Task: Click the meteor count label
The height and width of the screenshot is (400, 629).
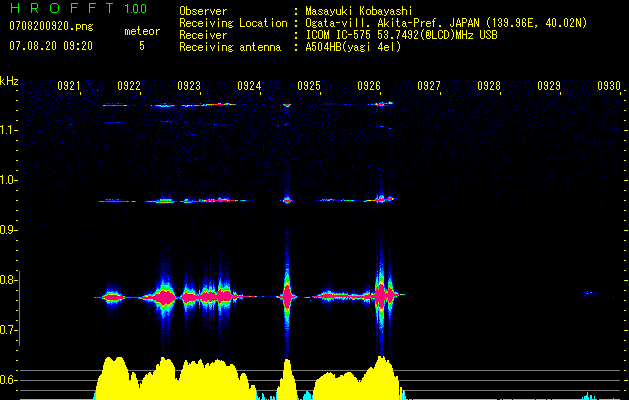Action: 142,31
